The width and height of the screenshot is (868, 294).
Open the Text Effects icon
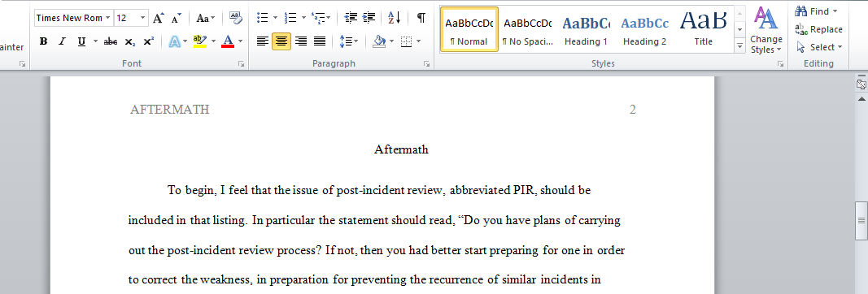175,41
